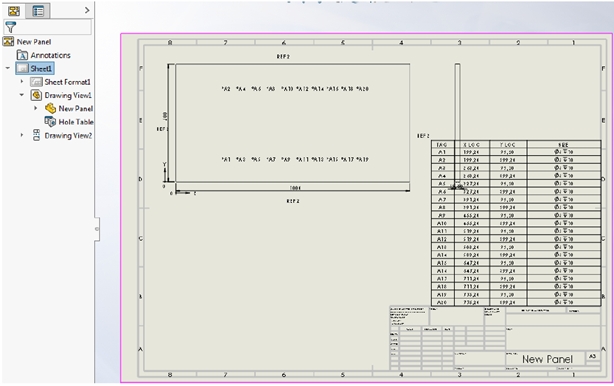Select the Annotations folder icon
614x386 pixels.
(x=22, y=55)
